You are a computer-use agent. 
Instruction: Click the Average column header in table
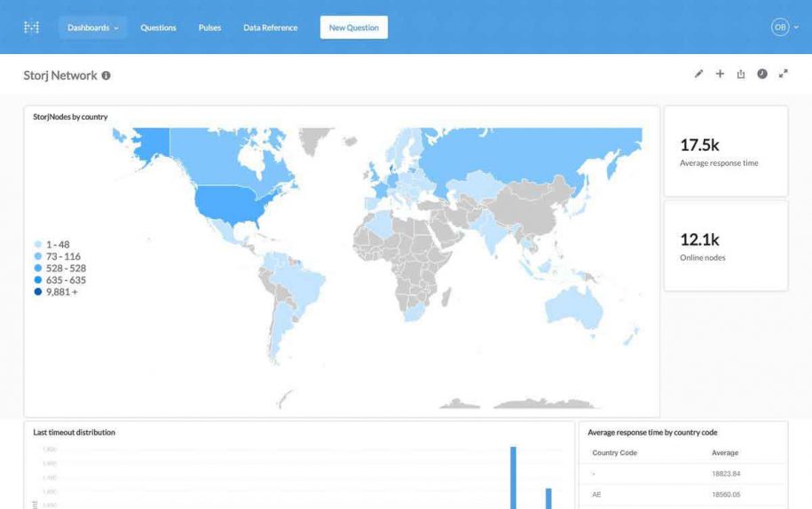[x=725, y=453]
